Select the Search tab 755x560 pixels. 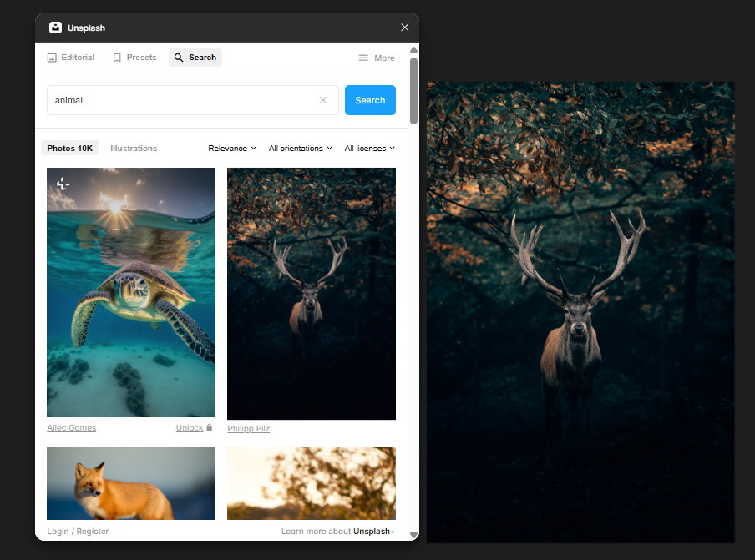pos(195,58)
